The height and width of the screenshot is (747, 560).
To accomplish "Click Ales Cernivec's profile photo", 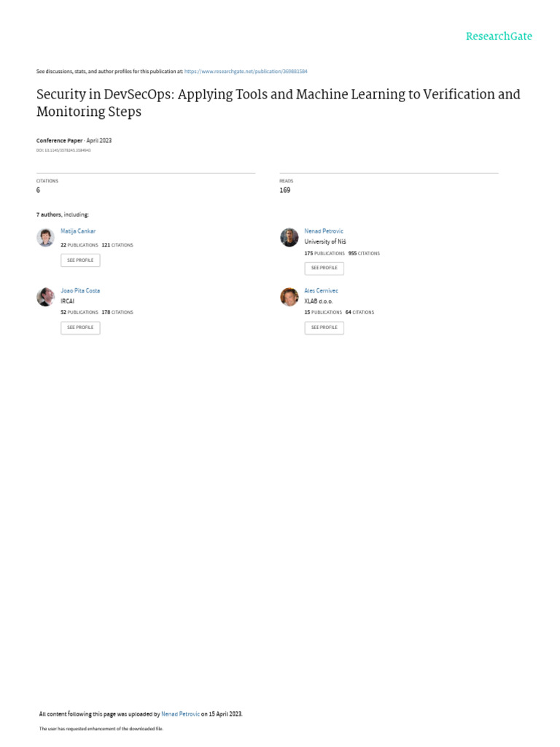I will click(289, 297).
